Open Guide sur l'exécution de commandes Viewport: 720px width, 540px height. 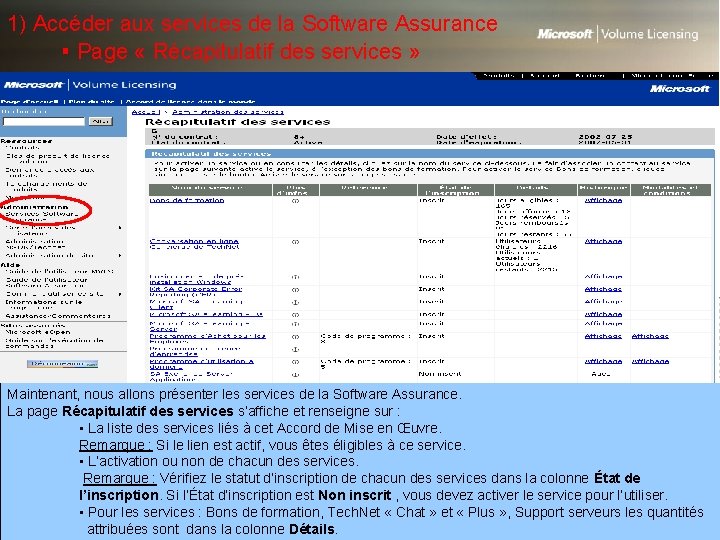(54, 343)
